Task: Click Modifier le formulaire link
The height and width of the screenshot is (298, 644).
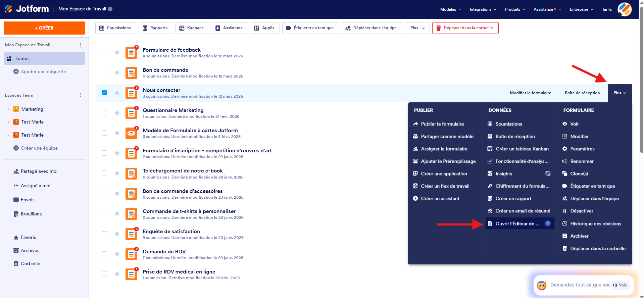Action: (x=530, y=93)
